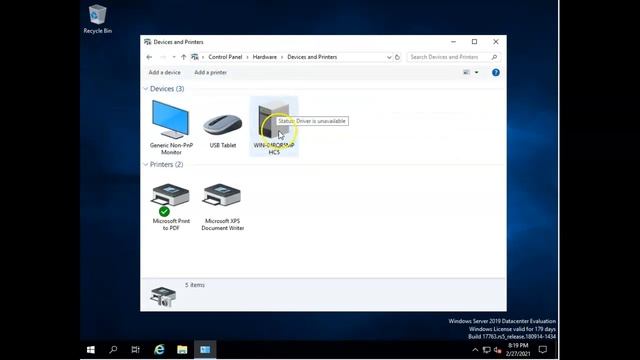640x360 pixels.
Task: Collapse the Devices (3) group
Action: 146,89
